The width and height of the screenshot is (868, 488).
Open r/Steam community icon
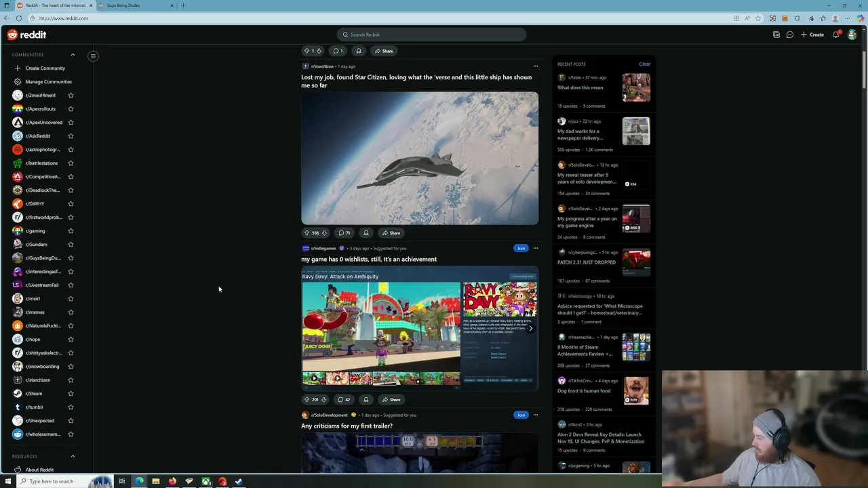[x=18, y=393]
